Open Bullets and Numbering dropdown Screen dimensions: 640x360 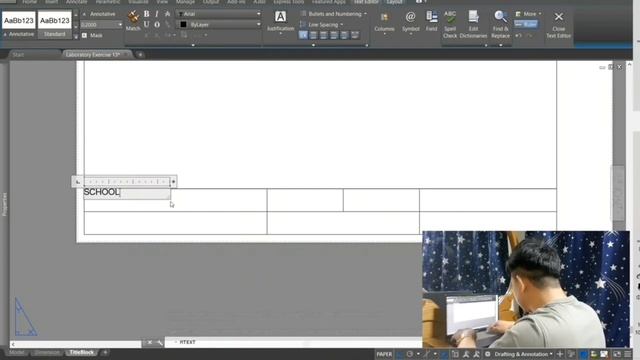tap(333, 14)
